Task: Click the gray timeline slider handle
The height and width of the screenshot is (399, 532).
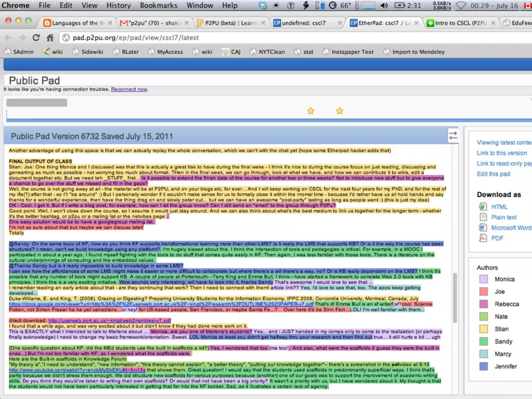Action: 37,103
